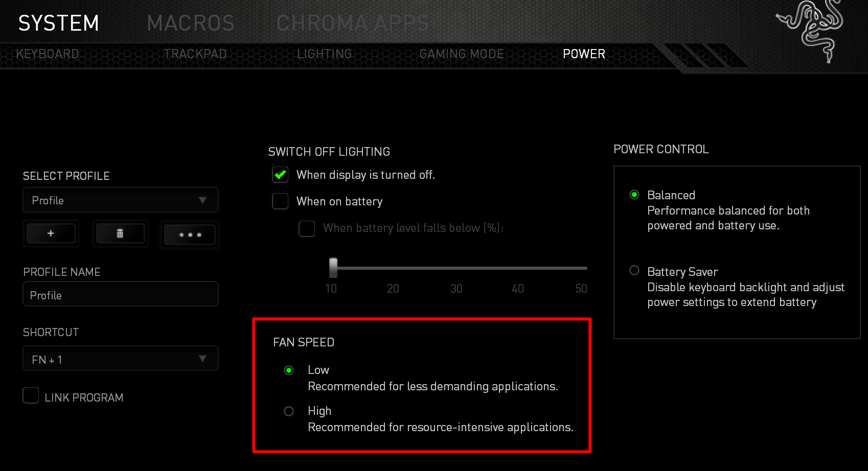This screenshot has width=868, height=471.
Task: Open the Trackpad settings sub-tab
Action: click(x=195, y=54)
